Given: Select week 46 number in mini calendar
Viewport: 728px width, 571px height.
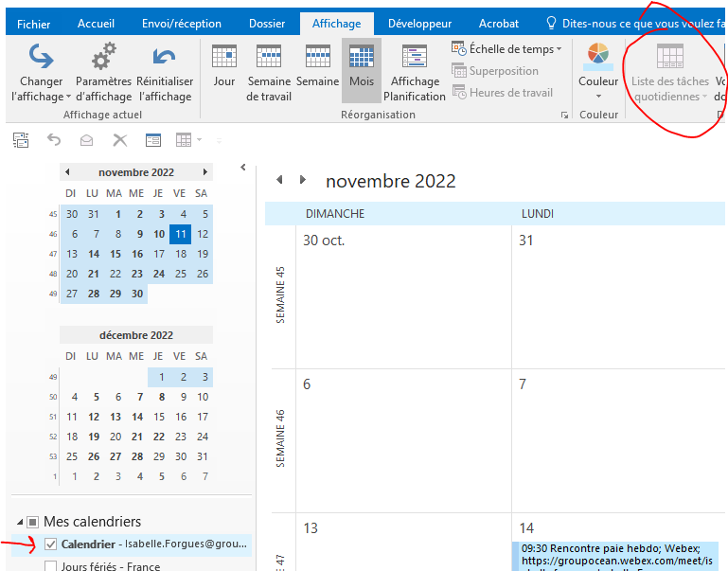Looking at the screenshot, I should [x=53, y=235].
